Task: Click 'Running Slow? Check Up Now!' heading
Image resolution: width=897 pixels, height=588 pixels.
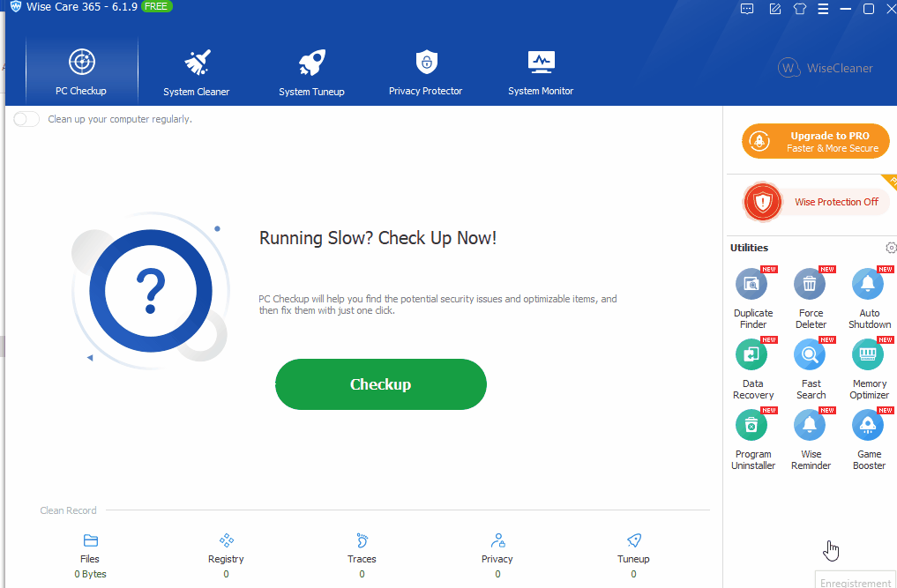Action: [377, 238]
